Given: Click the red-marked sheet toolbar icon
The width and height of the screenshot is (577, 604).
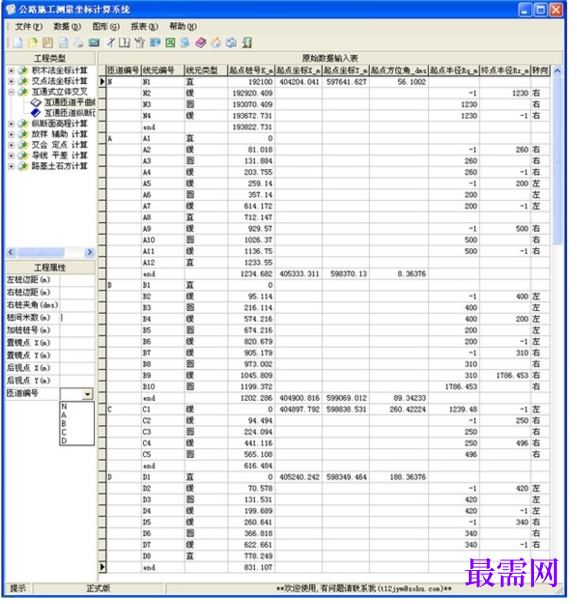Looking at the screenshot, I should pyautogui.click(x=139, y=43).
